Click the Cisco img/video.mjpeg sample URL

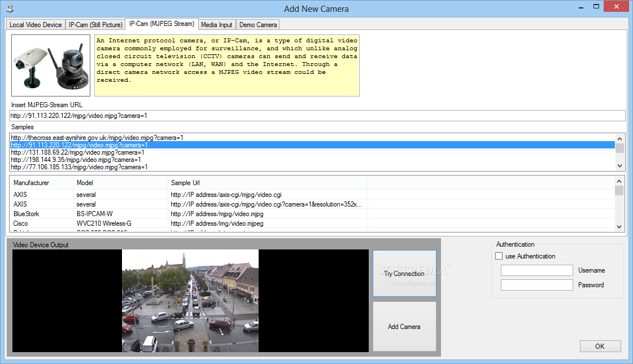217,223
